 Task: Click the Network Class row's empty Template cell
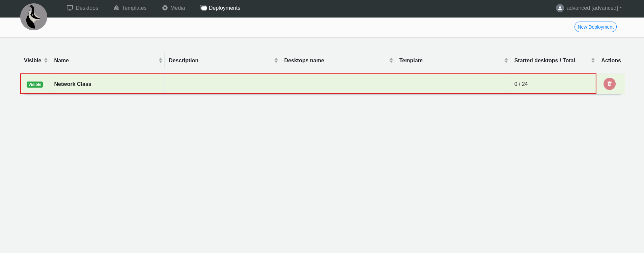coord(452,84)
